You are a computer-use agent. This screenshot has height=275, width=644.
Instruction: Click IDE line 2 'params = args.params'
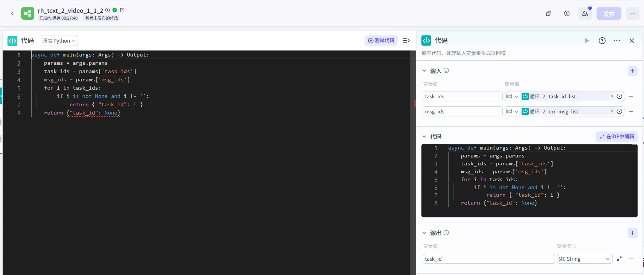pos(76,63)
